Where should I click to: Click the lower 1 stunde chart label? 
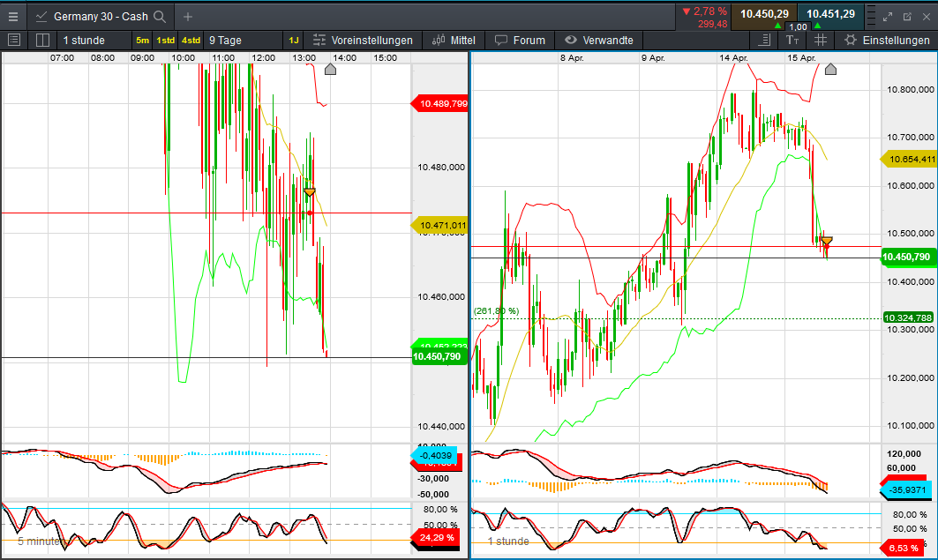(x=508, y=541)
